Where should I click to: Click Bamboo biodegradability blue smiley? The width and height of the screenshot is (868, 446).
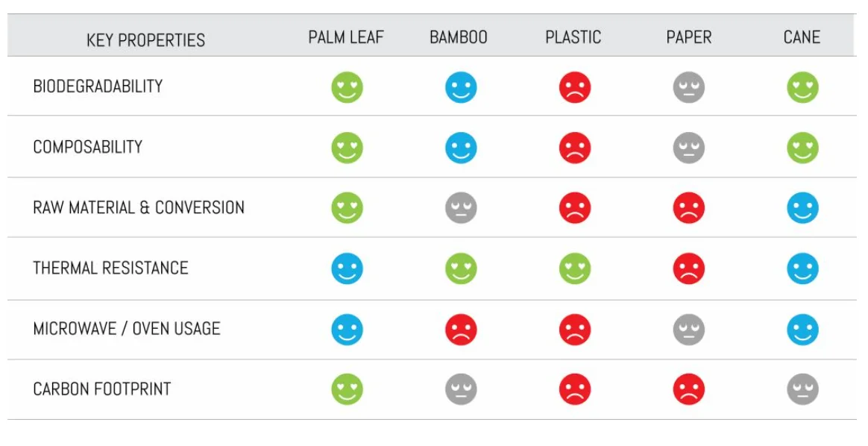point(461,87)
